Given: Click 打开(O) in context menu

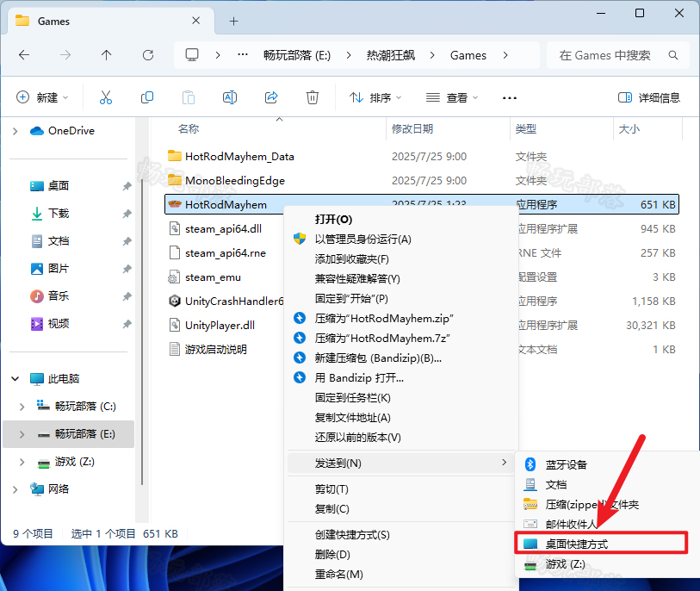Looking at the screenshot, I should (x=333, y=220).
